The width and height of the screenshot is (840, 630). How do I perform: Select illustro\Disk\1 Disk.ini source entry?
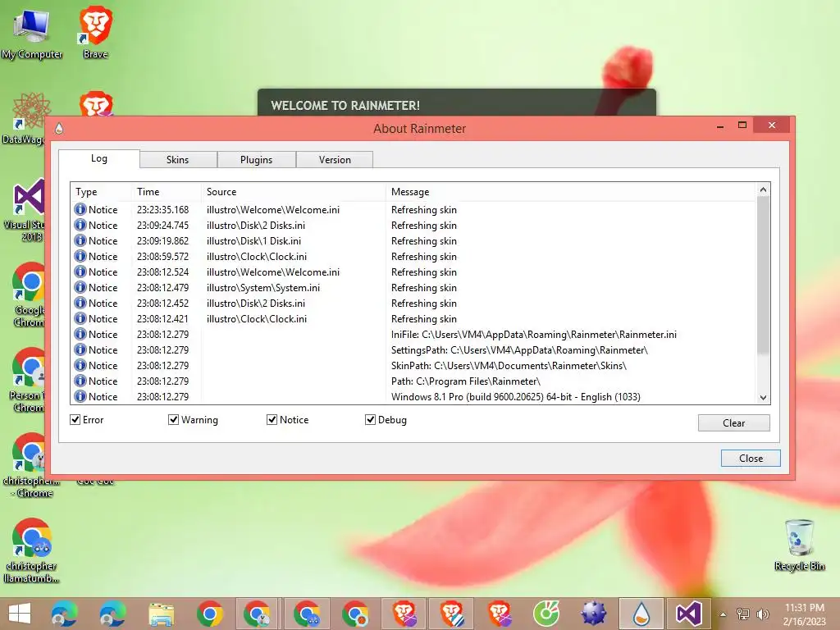click(x=254, y=240)
